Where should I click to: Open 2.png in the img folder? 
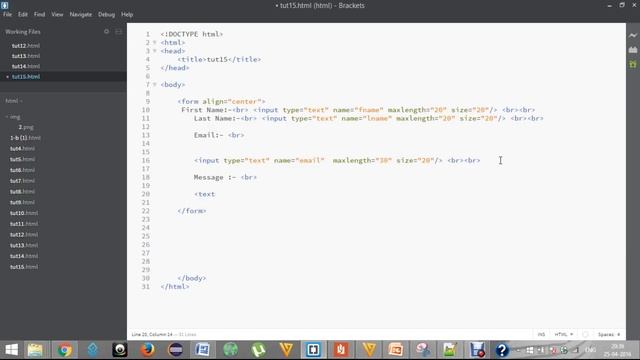point(26,127)
